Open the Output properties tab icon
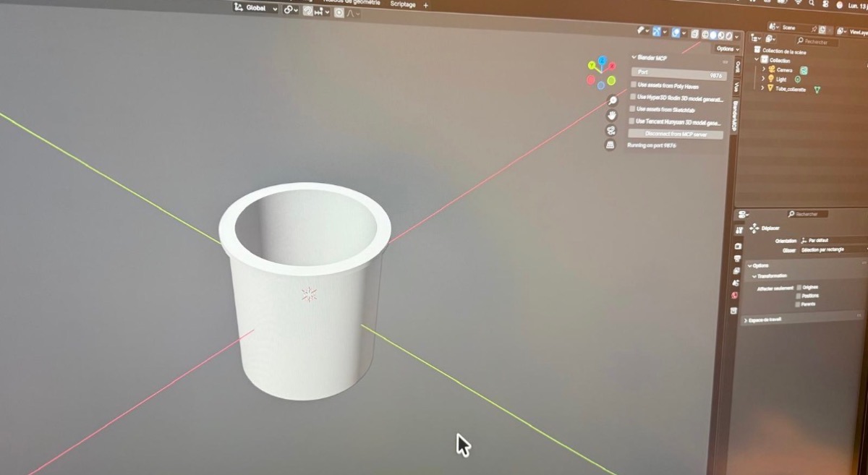The image size is (868, 475). 738,259
